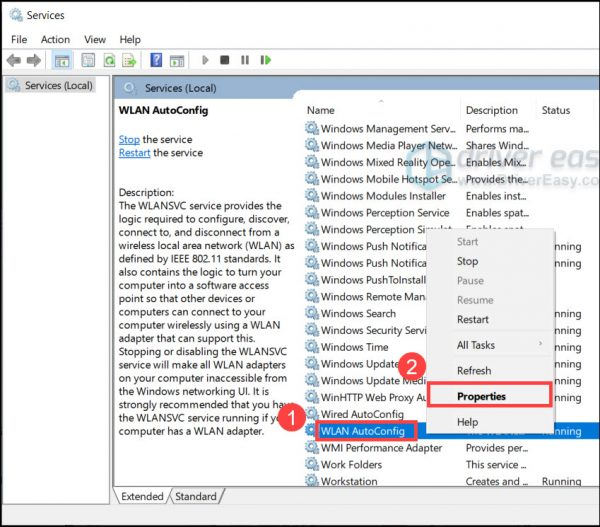The image size is (600, 527).
Task: Expand the All Tasks submenu
Action: (476, 345)
